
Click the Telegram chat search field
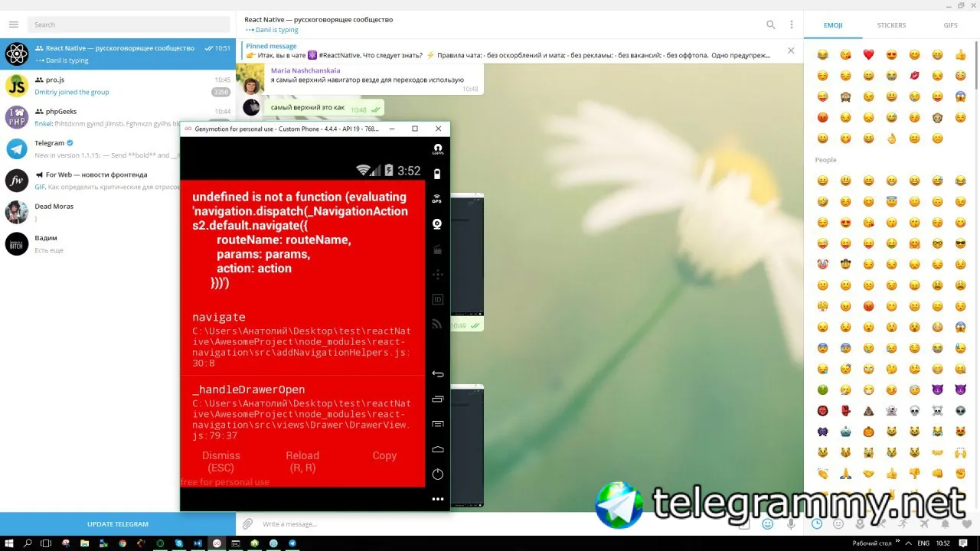click(x=129, y=24)
